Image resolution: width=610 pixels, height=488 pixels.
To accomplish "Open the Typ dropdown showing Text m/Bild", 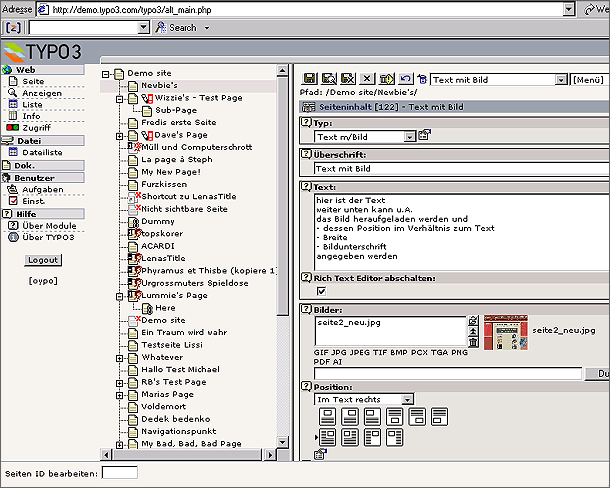I will 365,137.
